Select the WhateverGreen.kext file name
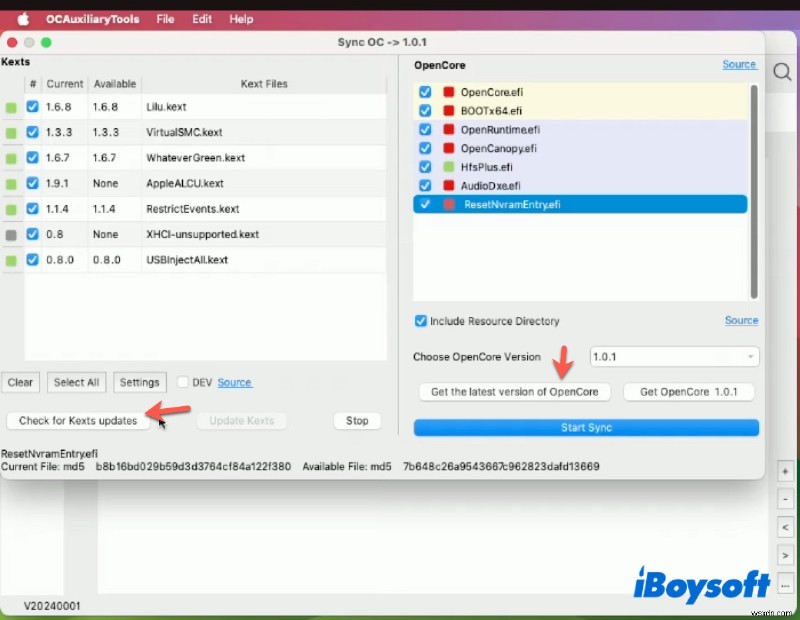Viewport: 800px width, 620px height. (x=195, y=158)
